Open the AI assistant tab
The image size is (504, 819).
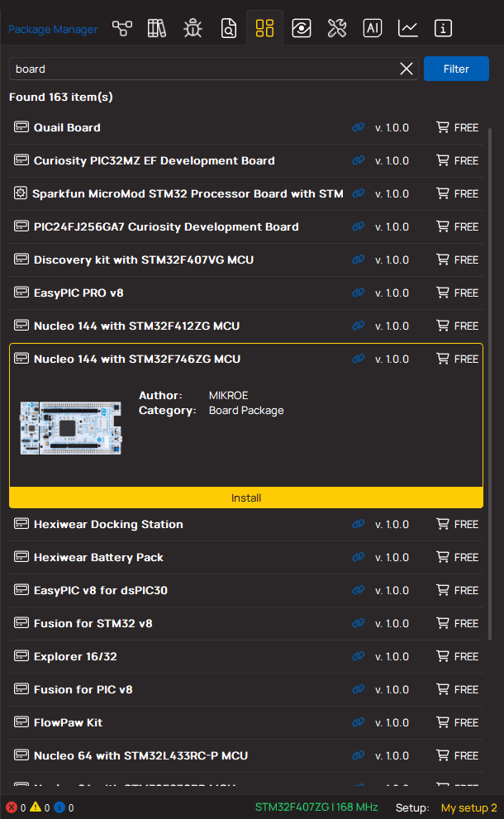pyautogui.click(x=373, y=29)
